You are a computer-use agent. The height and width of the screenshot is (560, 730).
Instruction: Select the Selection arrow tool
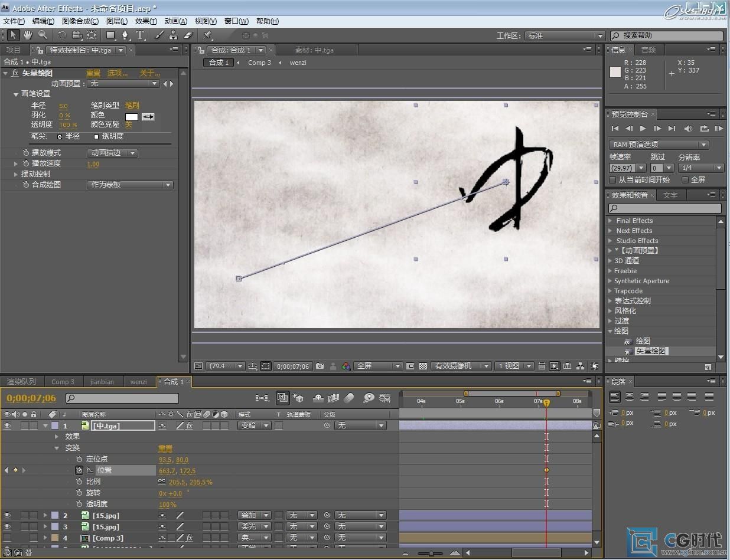click(14, 35)
